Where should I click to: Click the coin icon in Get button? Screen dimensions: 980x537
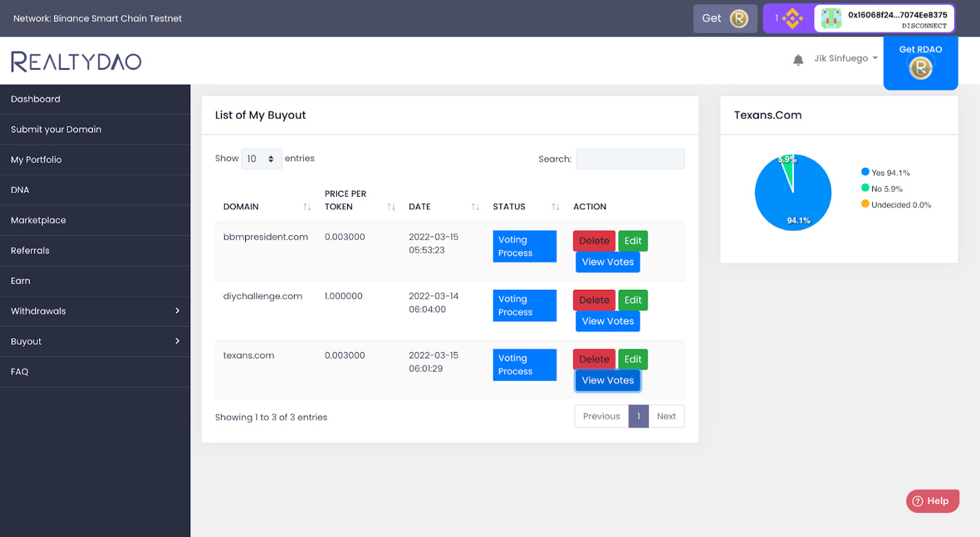click(x=739, y=18)
